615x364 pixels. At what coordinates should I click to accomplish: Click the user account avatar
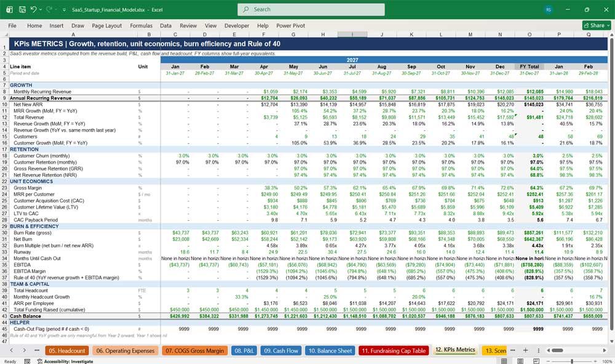click(549, 9)
